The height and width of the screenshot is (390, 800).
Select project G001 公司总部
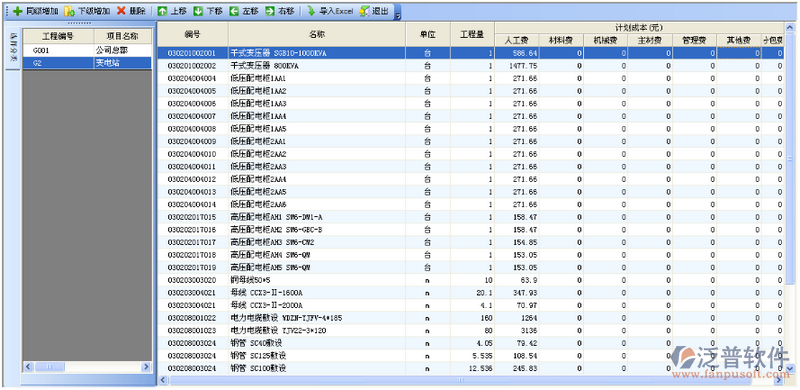coord(87,51)
